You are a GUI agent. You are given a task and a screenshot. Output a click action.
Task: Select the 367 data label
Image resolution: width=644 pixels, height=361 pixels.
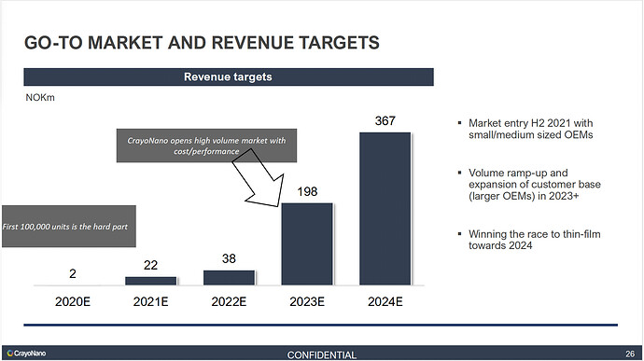tap(385, 120)
